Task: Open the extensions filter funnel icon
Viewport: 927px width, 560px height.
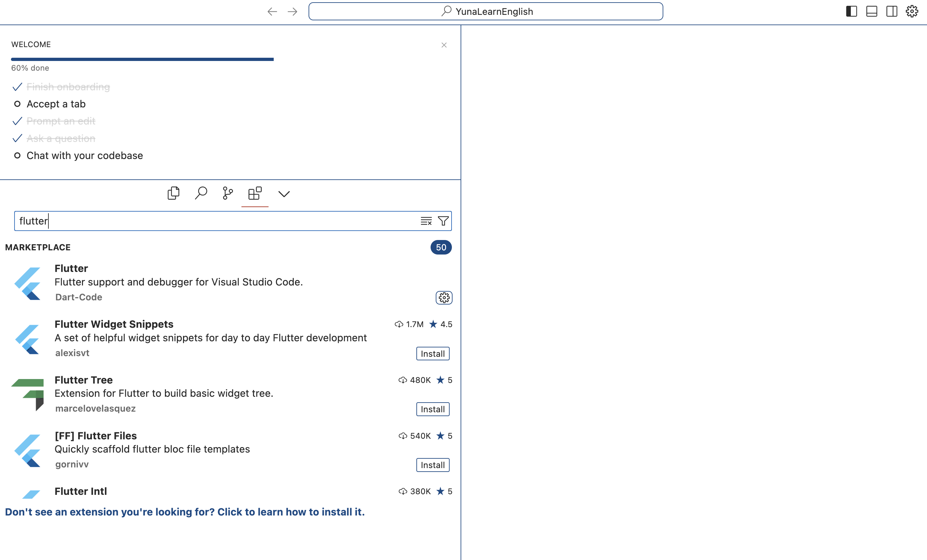Action: 443,221
